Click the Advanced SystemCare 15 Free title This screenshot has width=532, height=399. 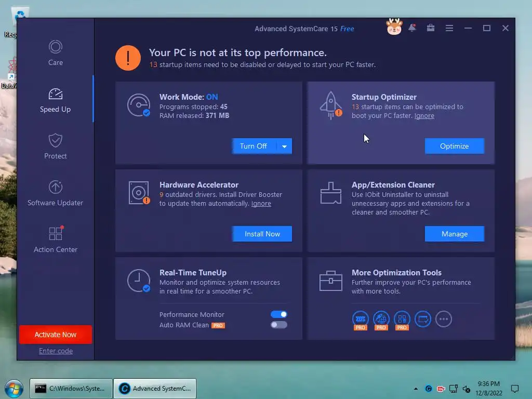click(x=304, y=29)
